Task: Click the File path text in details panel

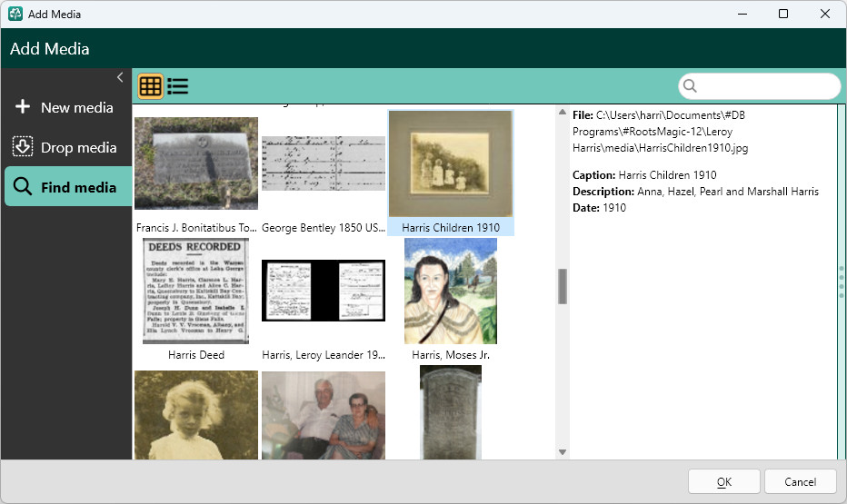Action: (660, 131)
